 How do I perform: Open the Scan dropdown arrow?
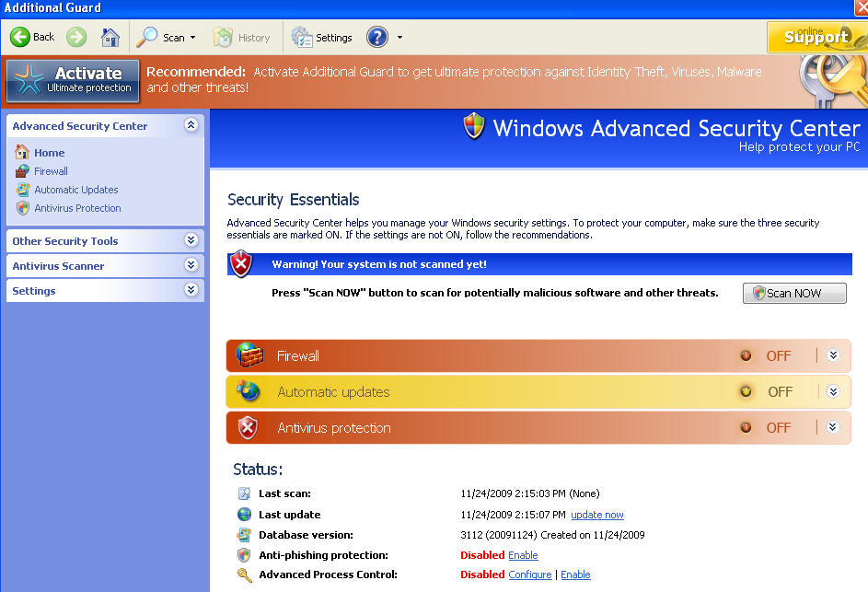(x=192, y=38)
